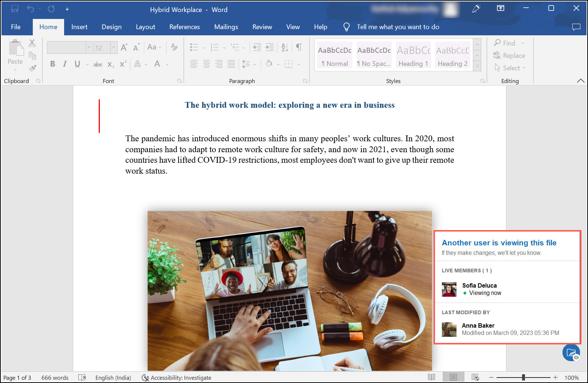Open Borders dropdown arrow

tap(299, 64)
